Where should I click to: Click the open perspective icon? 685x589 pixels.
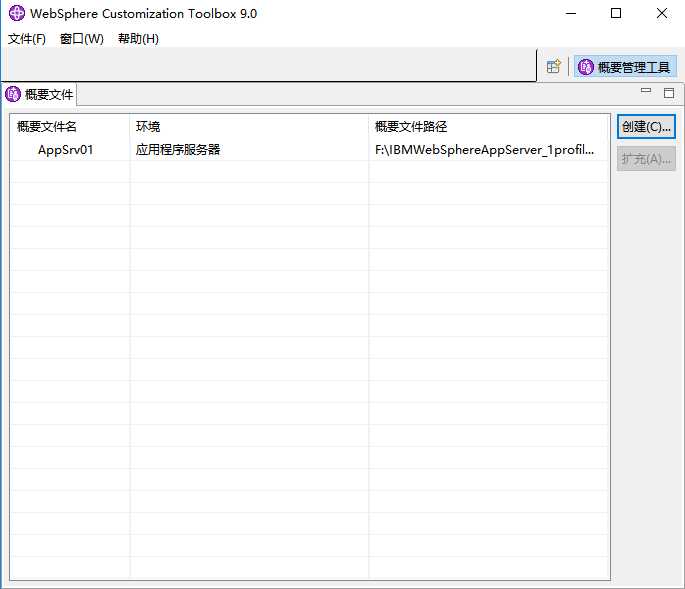[x=554, y=67]
